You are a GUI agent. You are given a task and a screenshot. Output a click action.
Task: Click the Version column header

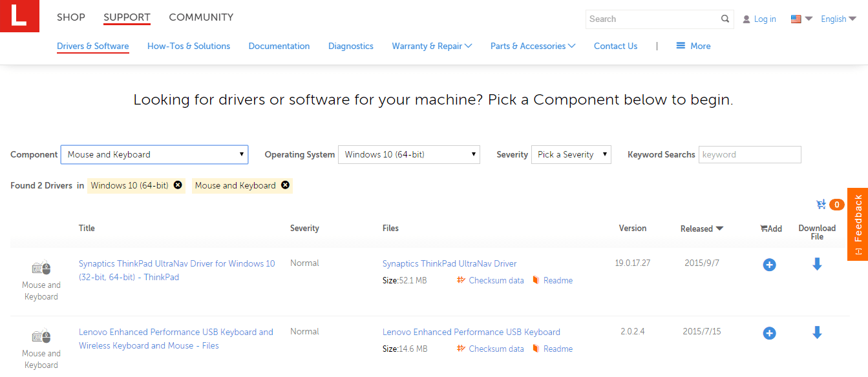(x=633, y=228)
